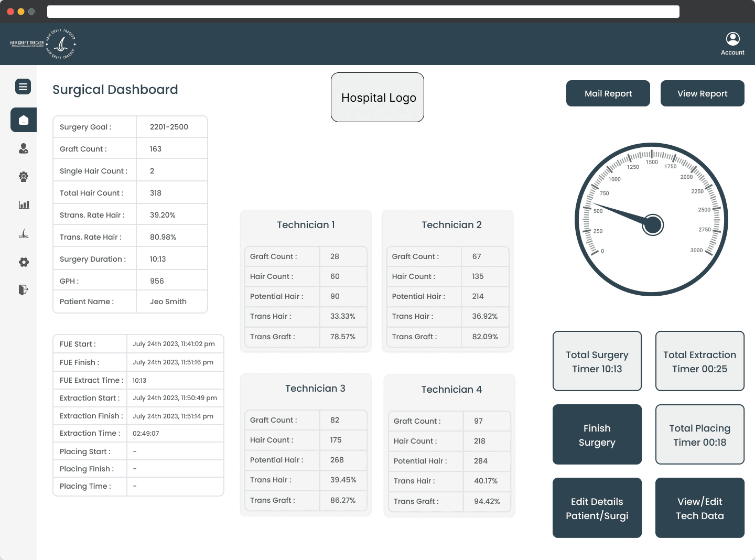Open settings via the sidebar gear icon

[24, 262]
